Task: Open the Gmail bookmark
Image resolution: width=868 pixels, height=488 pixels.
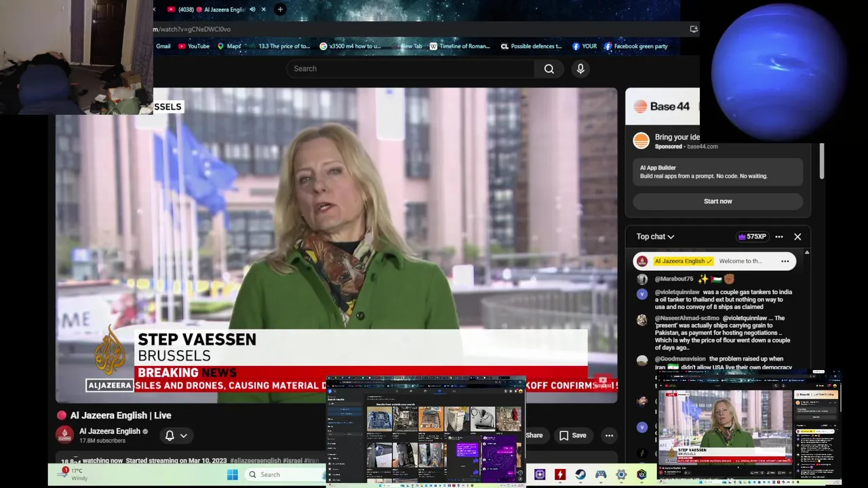Action: pos(163,46)
